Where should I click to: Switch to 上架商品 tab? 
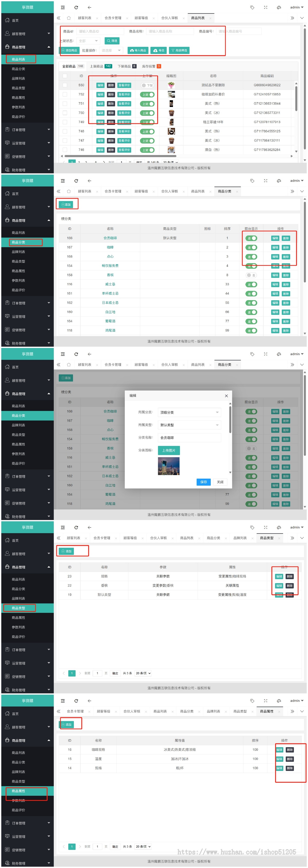[101, 66]
